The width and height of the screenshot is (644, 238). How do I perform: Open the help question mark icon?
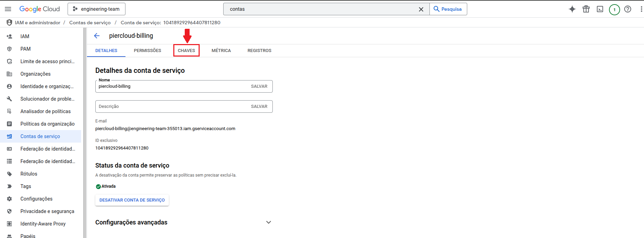pyautogui.click(x=628, y=9)
